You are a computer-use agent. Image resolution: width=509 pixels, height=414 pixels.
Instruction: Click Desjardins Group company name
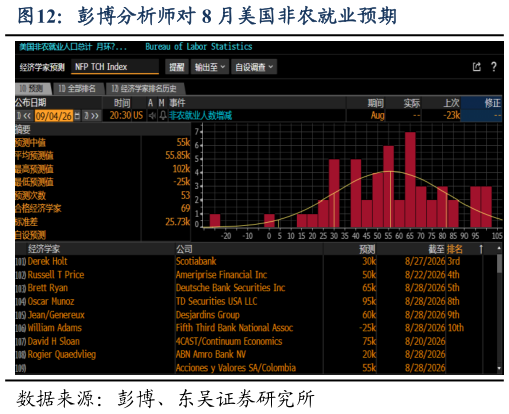coord(208,315)
